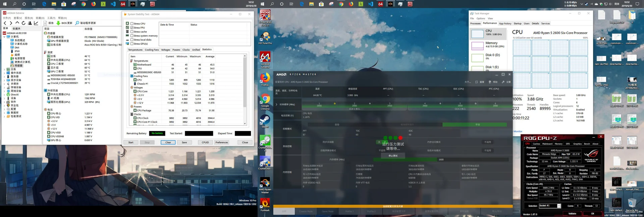The height and width of the screenshot is (217, 644).
Task: Open 工具(T) menu in AIDA64
Action: click(x=51, y=18)
